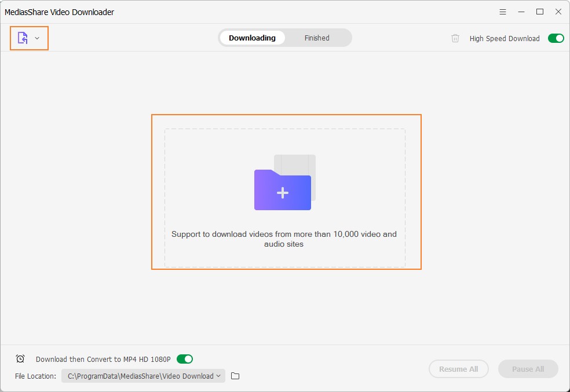Expand the arrow beside the Paste URL icon
The image size is (570, 392).
37,38
